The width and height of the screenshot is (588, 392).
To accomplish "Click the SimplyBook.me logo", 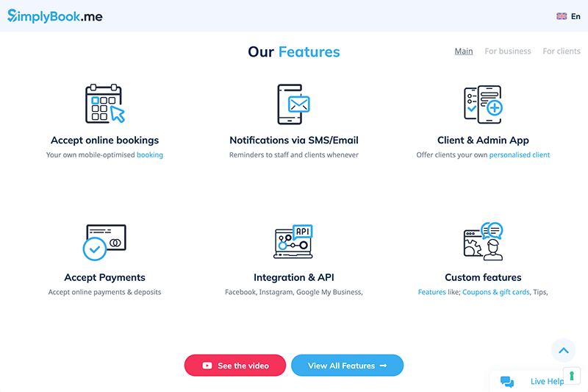I will (55, 15).
